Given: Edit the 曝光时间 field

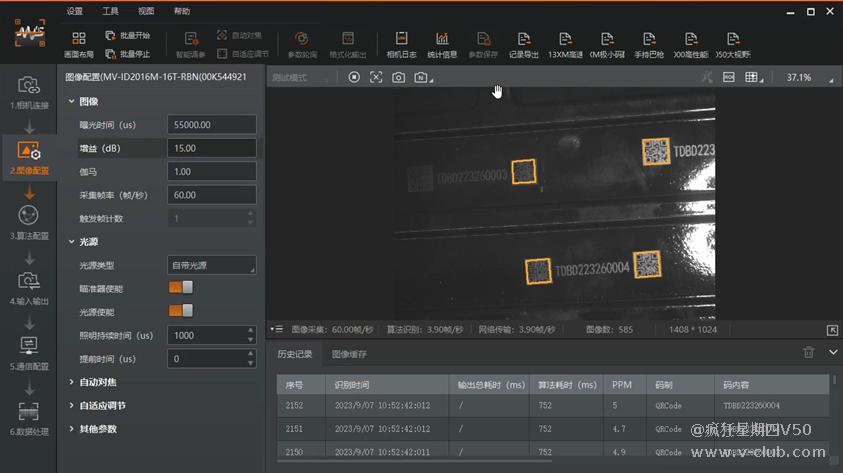Looking at the screenshot, I should [212, 124].
